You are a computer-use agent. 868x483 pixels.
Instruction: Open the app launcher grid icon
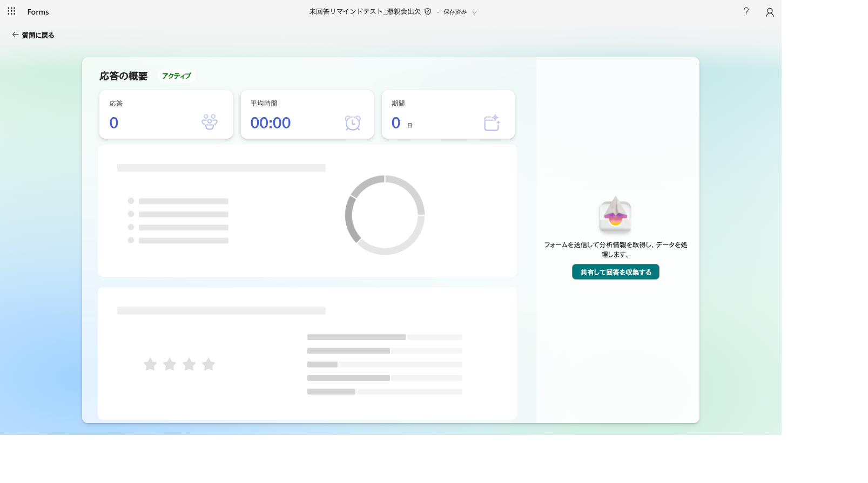pos(11,11)
